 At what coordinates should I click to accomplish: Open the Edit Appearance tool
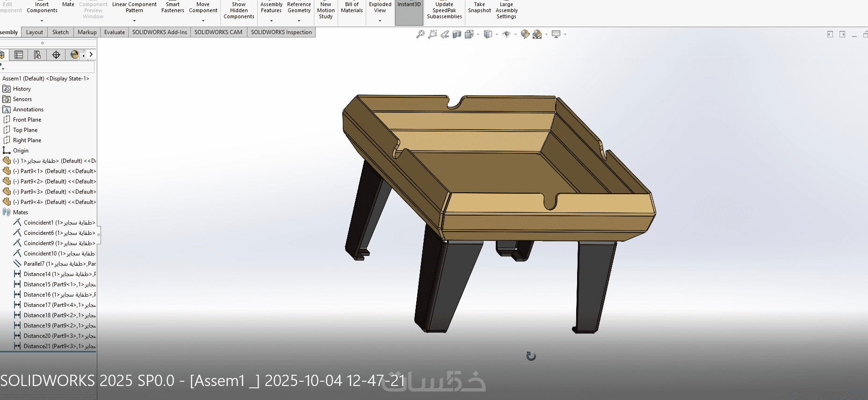point(525,34)
